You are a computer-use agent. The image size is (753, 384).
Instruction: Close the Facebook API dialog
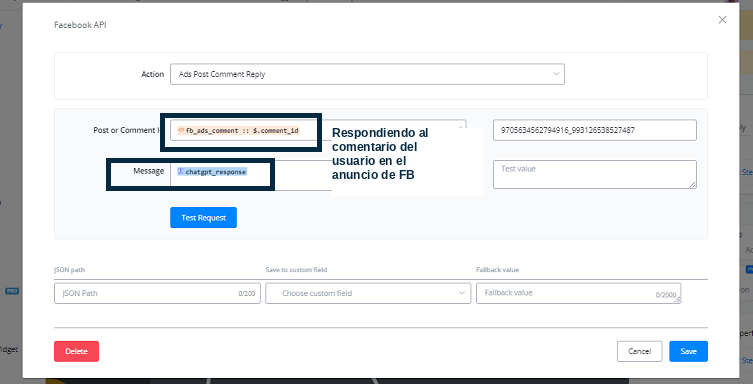pyautogui.click(x=722, y=20)
